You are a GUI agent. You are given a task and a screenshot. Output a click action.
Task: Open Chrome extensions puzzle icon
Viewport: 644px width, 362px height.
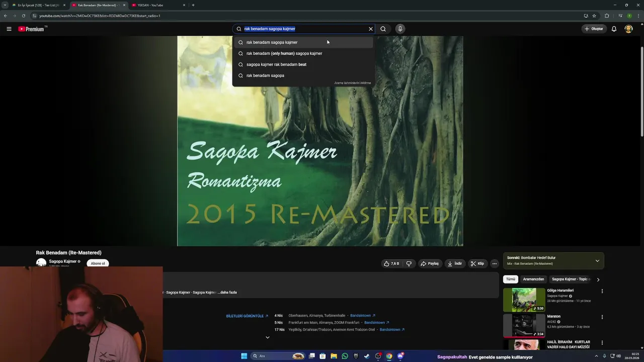coord(607,16)
